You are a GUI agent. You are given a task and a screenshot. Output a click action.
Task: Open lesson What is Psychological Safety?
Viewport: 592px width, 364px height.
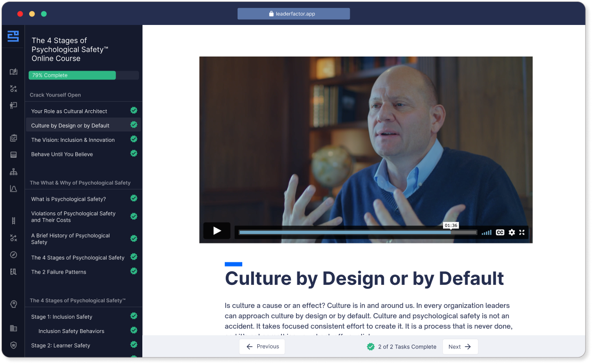click(x=68, y=199)
